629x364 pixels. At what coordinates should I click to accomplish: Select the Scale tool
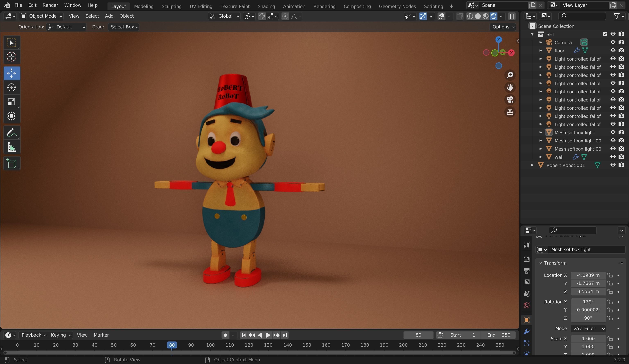[11, 101]
